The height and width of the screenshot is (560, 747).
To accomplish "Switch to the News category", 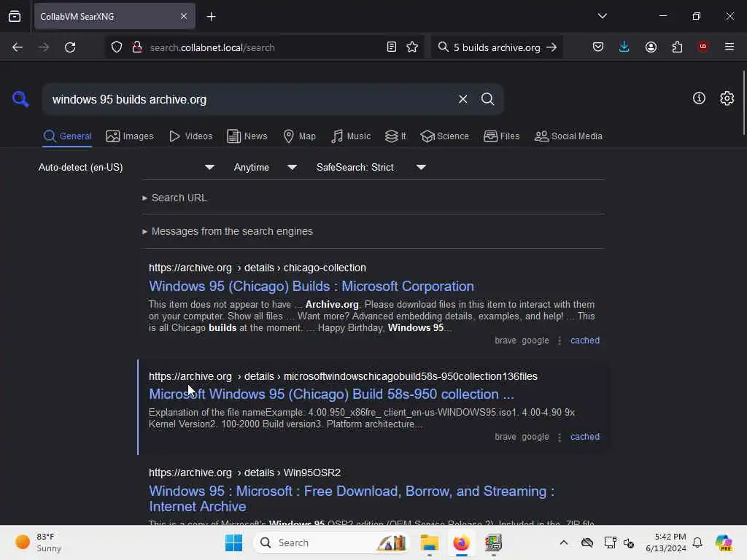I will (x=247, y=136).
